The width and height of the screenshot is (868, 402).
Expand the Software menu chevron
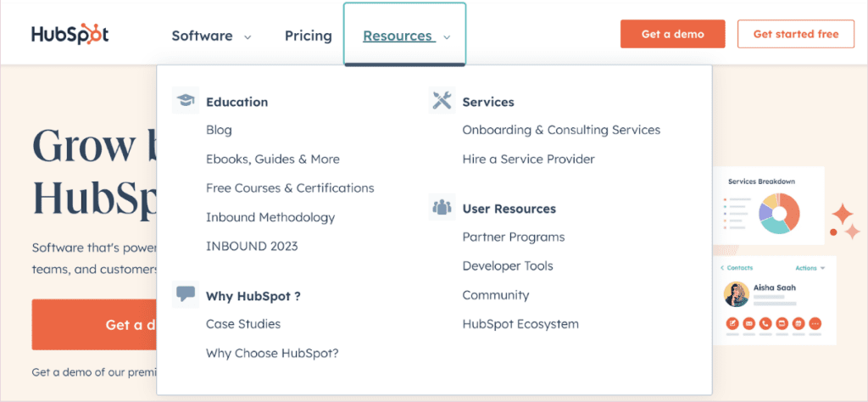point(248,37)
